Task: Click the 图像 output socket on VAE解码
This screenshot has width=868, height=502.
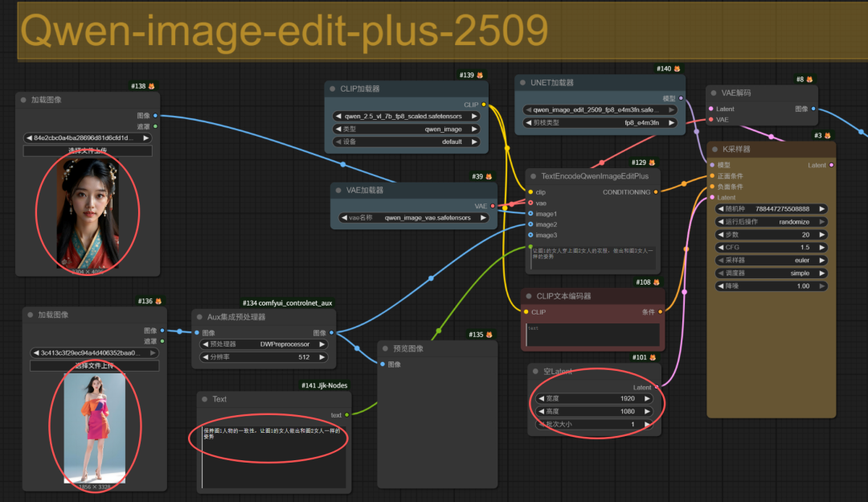Action: pyautogui.click(x=813, y=109)
